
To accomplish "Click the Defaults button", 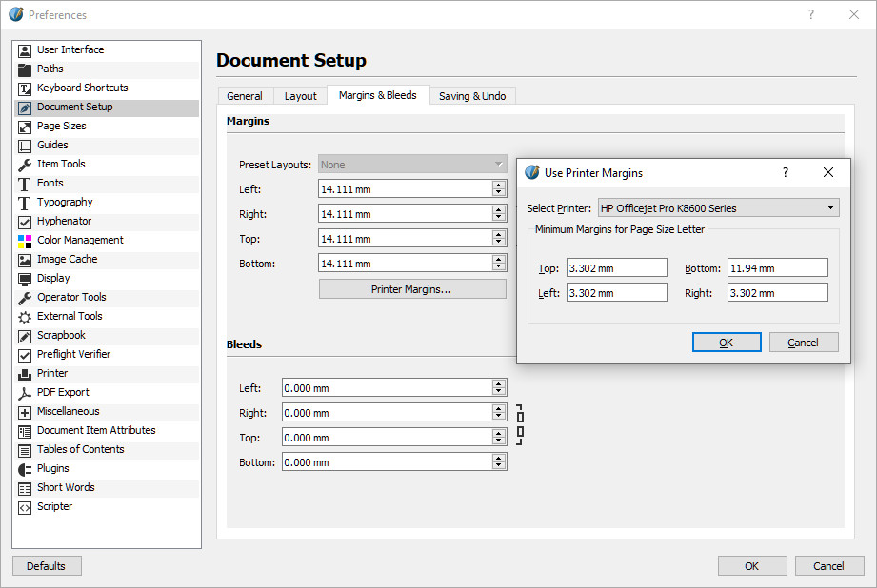I will (x=46, y=566).
